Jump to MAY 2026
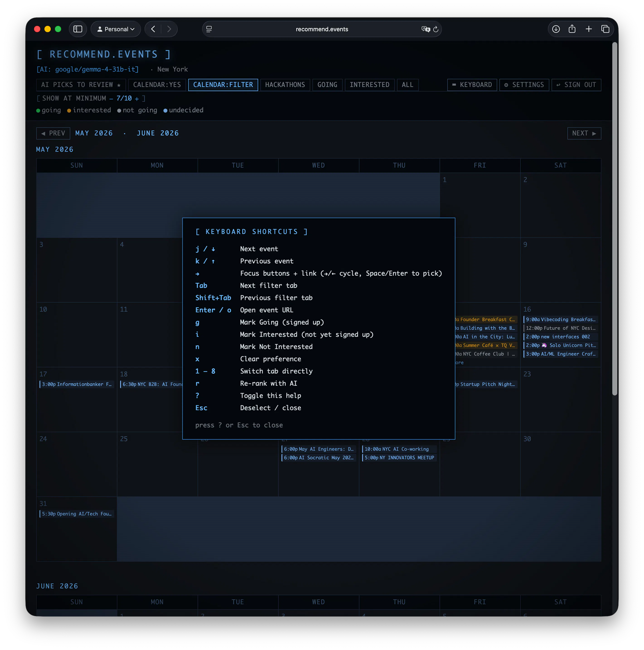644x650 pixels. (94, 133)
